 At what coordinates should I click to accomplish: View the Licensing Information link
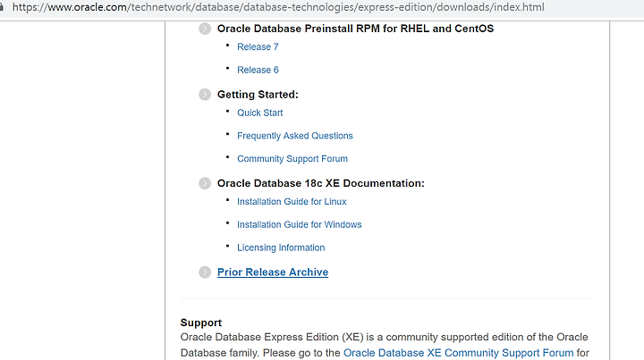point(281,247)
